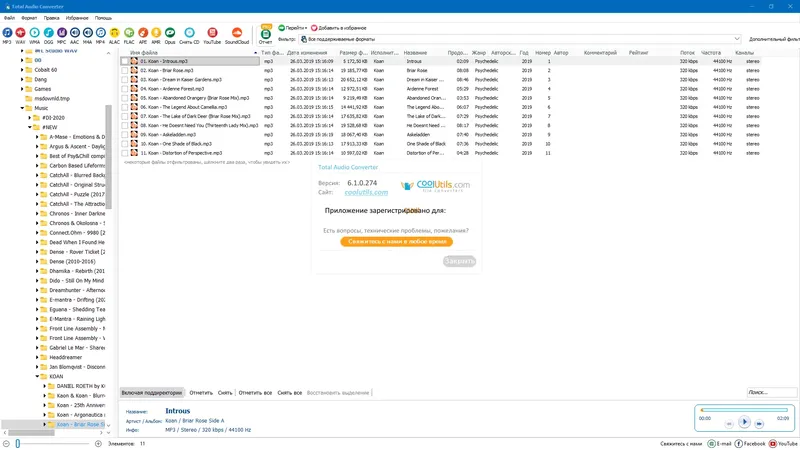Select AMR output format
This screenshot has height=450, width=800.
pos(156,34)
